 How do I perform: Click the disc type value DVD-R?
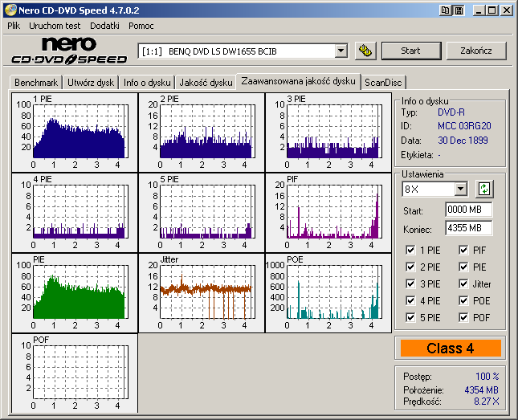(451, 112)
